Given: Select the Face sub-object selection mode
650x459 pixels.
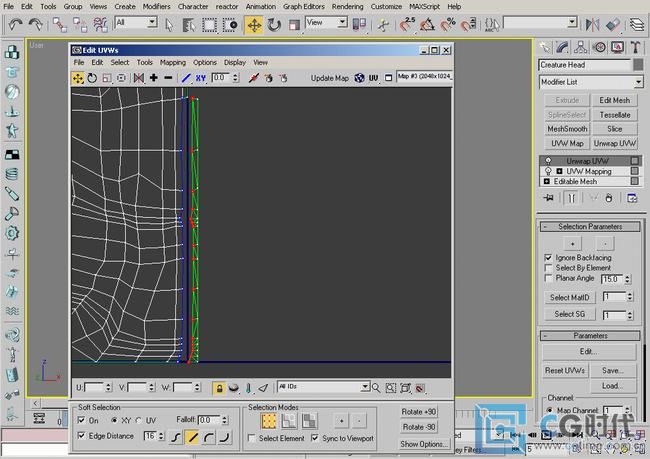Looking at the screenshot, I should [309, 421].
